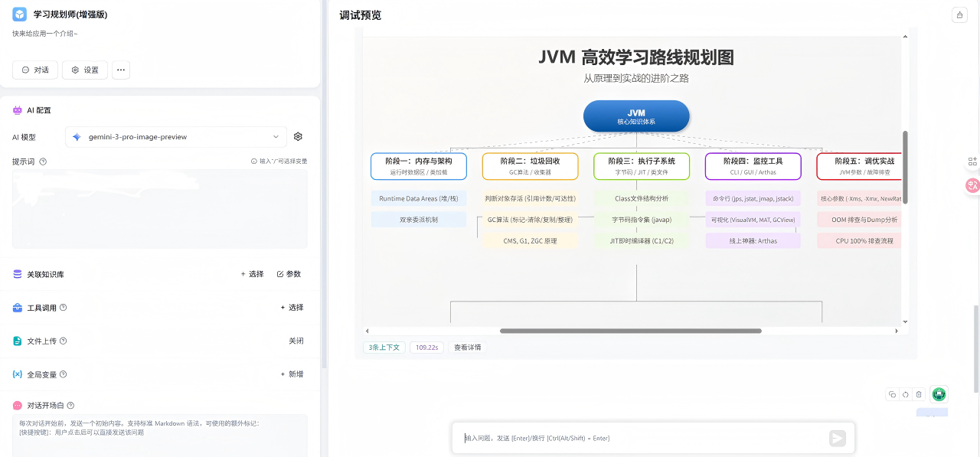980x457 pixels.
Task: Switch to the 对话 tab
Action: [35, 70]
